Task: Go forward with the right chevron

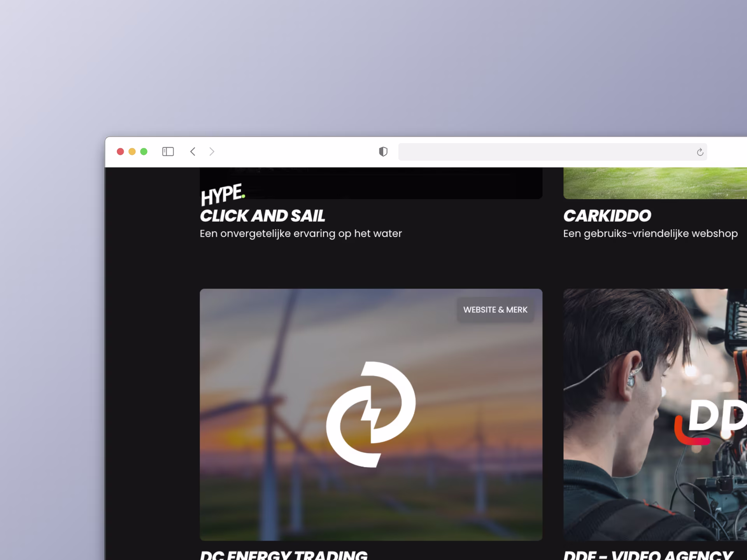Action: pos(212,152)
